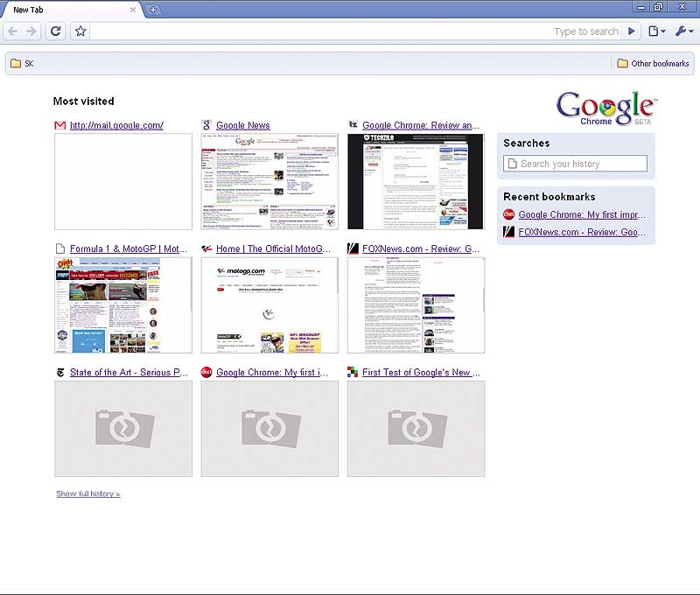The image size is (700, 595).
Task: Click the Forward navigation arrow
Action: tap(31, 31)
